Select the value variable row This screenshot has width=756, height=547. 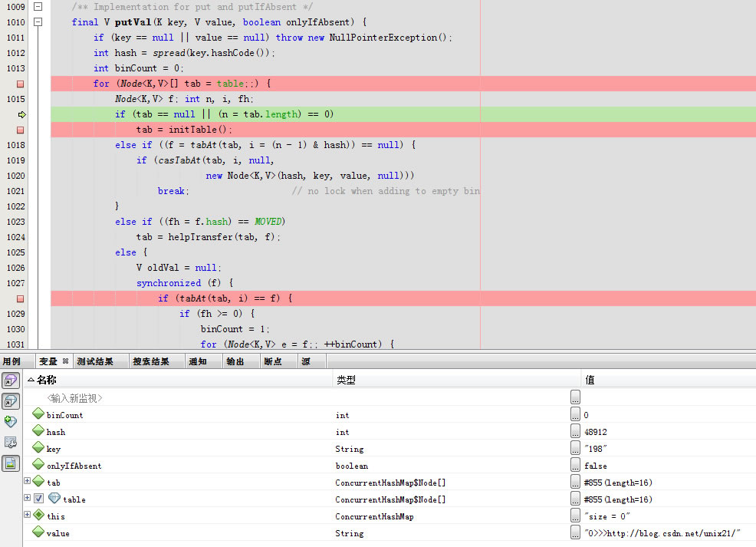click(390, 533)
